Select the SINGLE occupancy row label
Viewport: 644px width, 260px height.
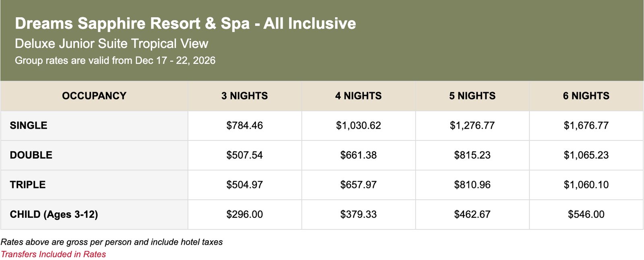(x=29, y=126)
